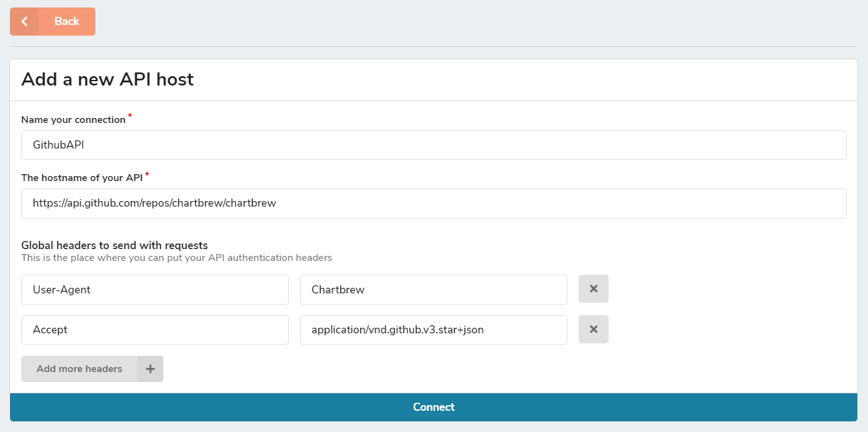Click the Add a new API host heading

coord(107,79)
